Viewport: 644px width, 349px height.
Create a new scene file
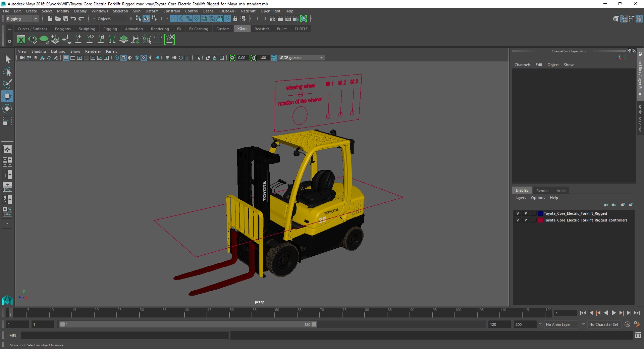click(x=50, y=19)
